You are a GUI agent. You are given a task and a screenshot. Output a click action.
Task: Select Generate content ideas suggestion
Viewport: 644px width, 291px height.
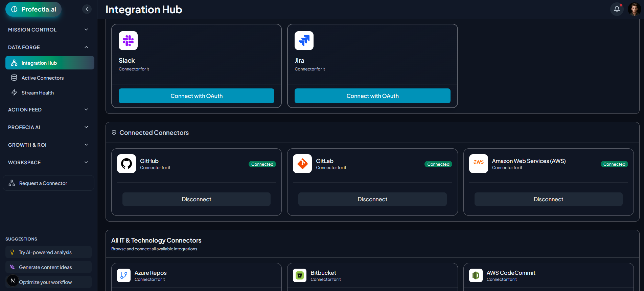tap(48, 267)
